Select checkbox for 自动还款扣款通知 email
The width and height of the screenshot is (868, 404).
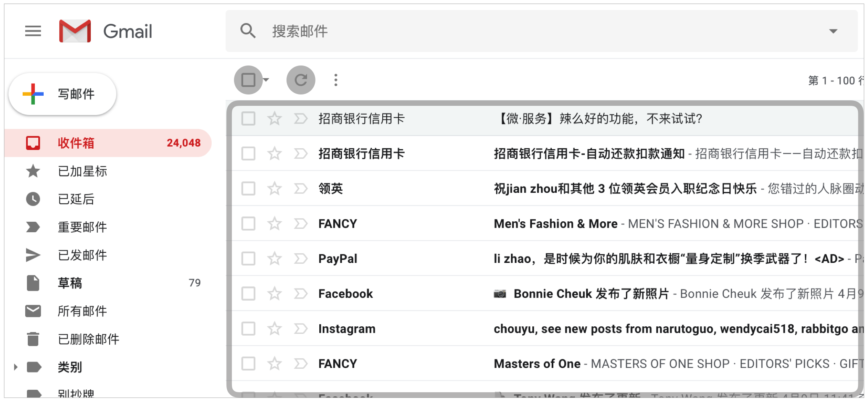click(x=248, y=153)
